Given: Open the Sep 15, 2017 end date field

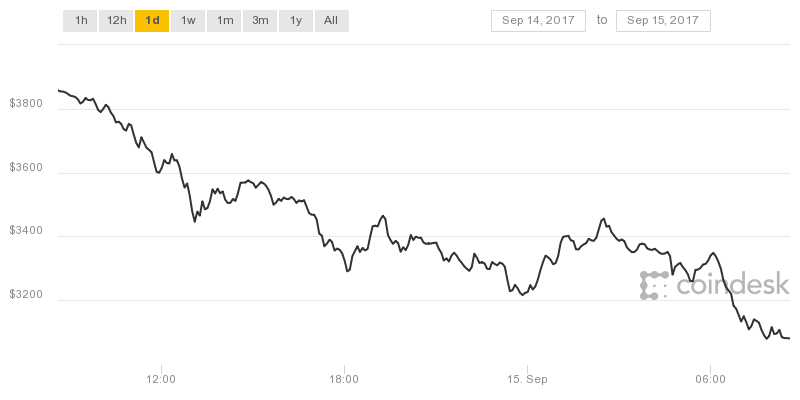Looking at the screenshot, I should point(663,21).
